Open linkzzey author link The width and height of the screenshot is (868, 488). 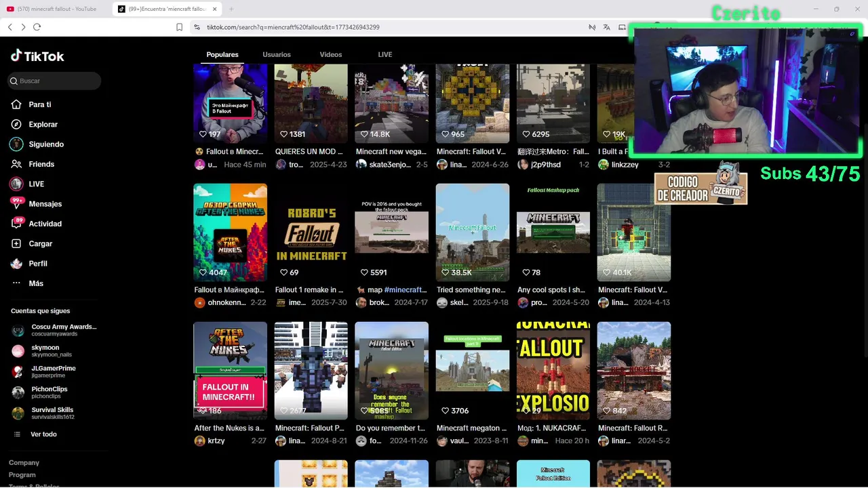(x=625, y=164)
